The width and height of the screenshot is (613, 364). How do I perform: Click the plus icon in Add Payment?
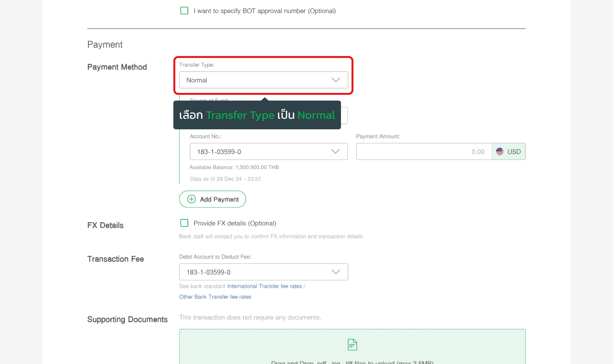point(192,199)
